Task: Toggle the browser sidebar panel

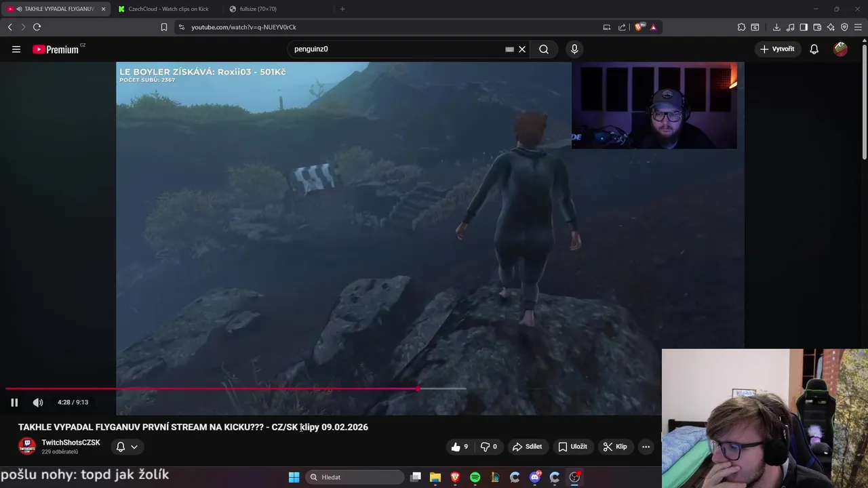Action: [804, 27]
